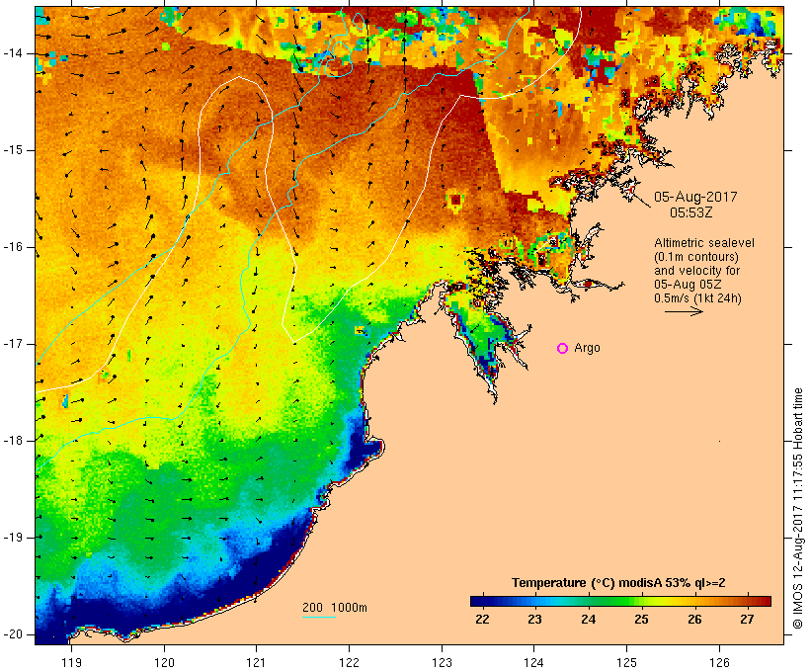
Task: Click the IMOS copyright timestamp text
Action: tap(798, 508)
